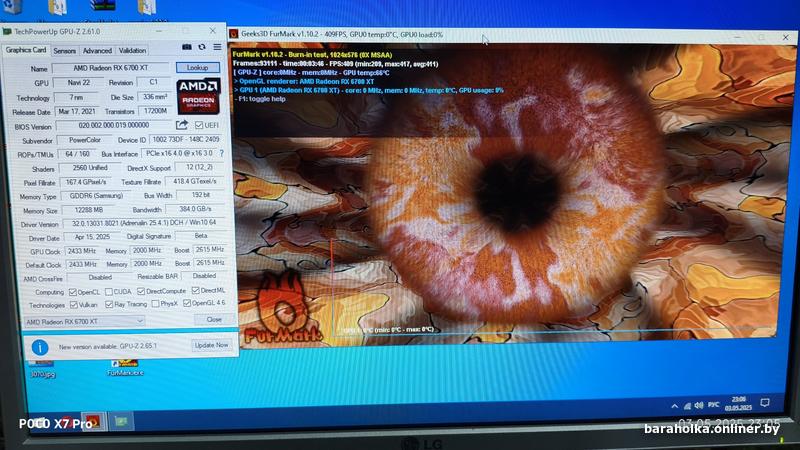Click the Bus Interface question mark

click(221, 153)
